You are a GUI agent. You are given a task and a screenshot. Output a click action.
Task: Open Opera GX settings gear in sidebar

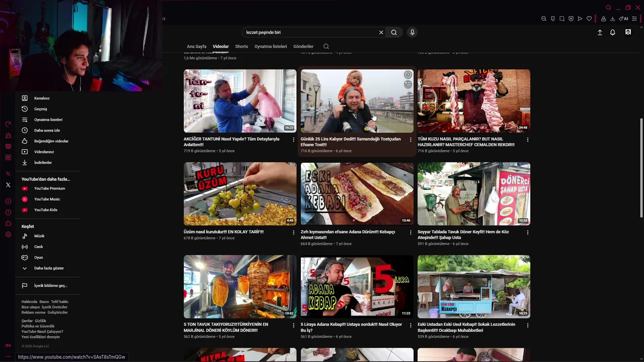8,235
